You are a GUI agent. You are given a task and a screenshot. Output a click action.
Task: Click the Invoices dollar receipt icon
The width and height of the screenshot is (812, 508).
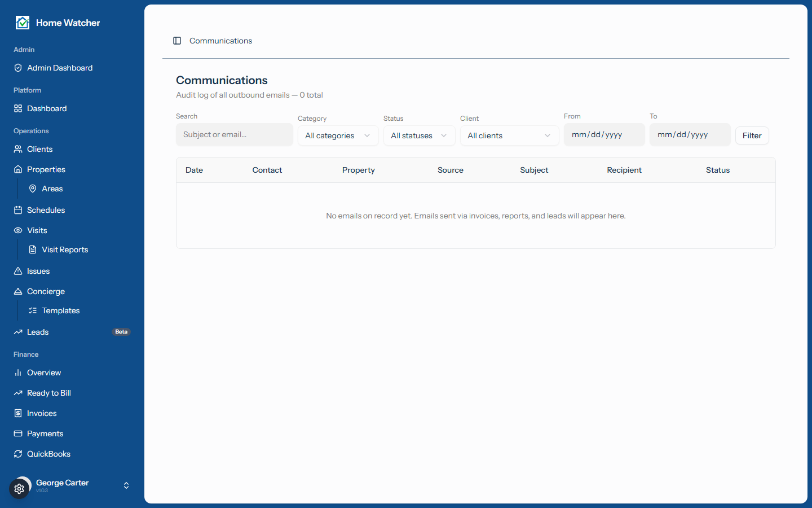[x=18, y=413]
